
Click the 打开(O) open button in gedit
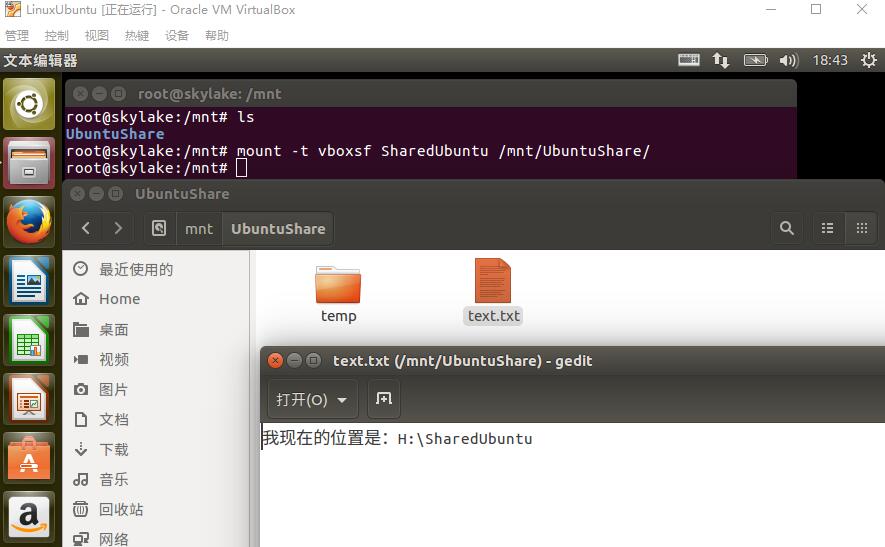[312, 399]
